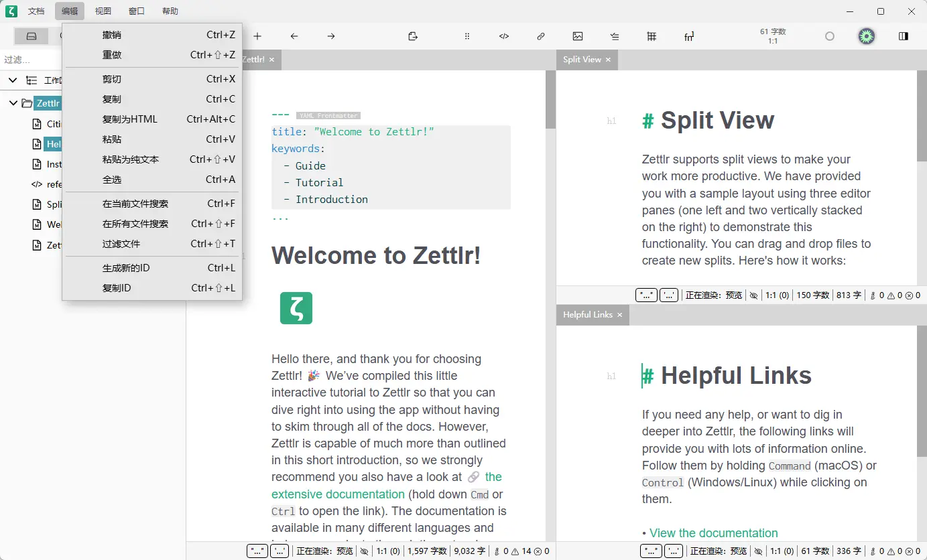Open single-quote style picker in Helpful Links status bar
Screen dimensions: 927x560
coord(674,551)
